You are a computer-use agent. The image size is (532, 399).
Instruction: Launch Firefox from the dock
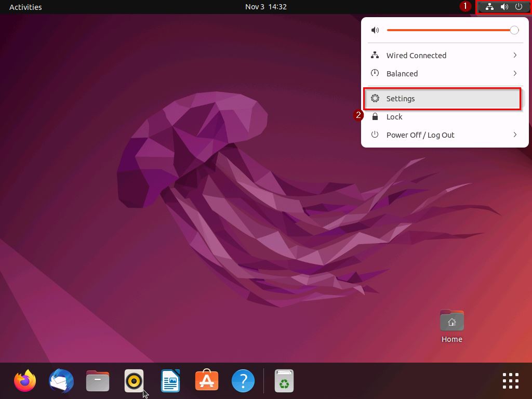click(24, 381)
